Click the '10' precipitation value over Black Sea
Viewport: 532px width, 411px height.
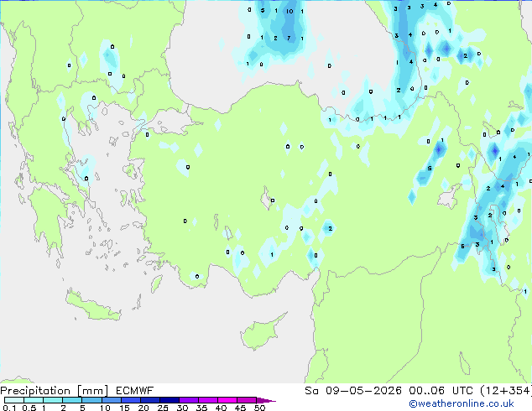click(289, 11)
